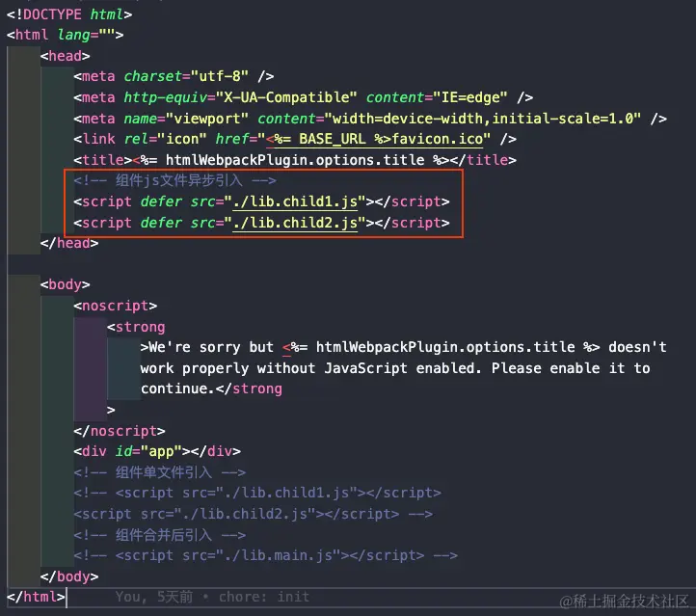Click the closing body tag

(69, 576)
